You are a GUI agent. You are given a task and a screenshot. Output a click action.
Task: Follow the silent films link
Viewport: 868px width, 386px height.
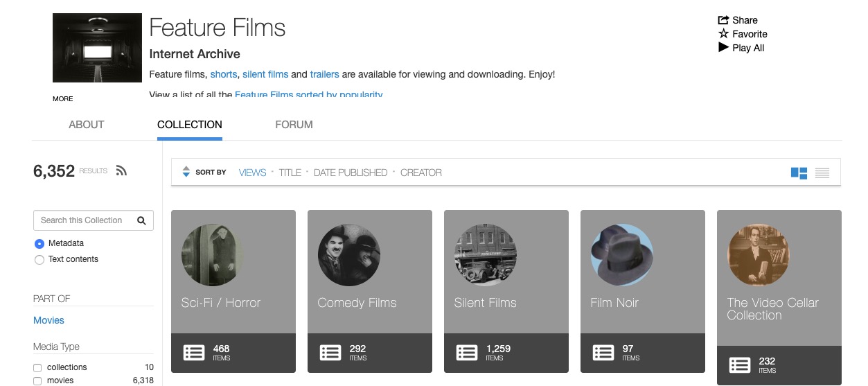tap(265, 74)
